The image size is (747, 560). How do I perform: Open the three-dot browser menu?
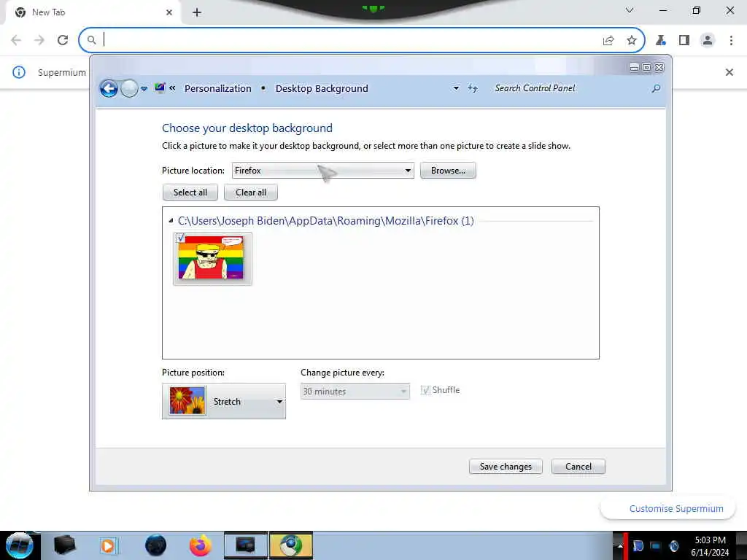[x=731, y=41]
